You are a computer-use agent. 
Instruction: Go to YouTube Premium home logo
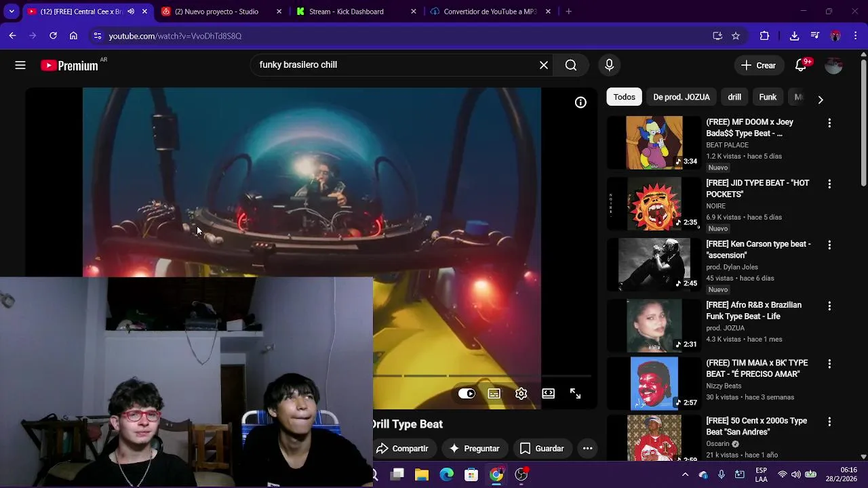pyautogui.click(x=70, y=65)
